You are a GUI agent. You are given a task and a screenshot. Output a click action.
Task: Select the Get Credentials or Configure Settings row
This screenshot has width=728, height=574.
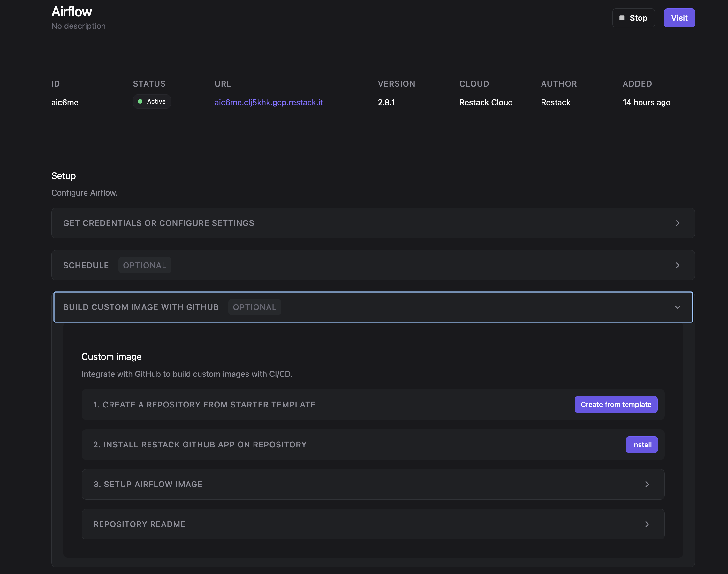click(x=158, y=223)
